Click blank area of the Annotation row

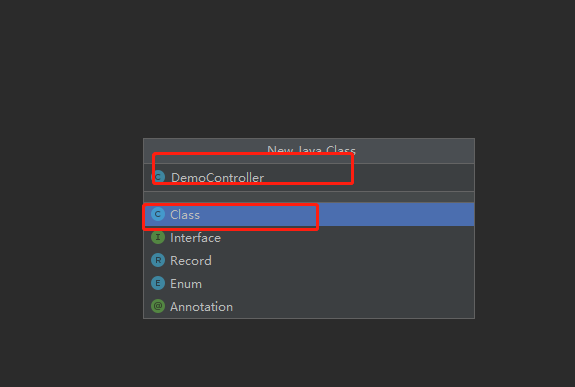(353, 307)
